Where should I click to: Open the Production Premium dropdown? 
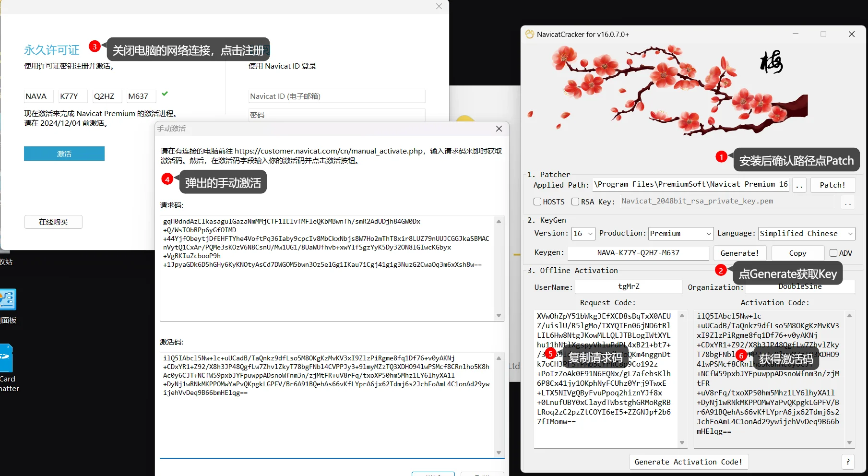(x=680, y=234)
